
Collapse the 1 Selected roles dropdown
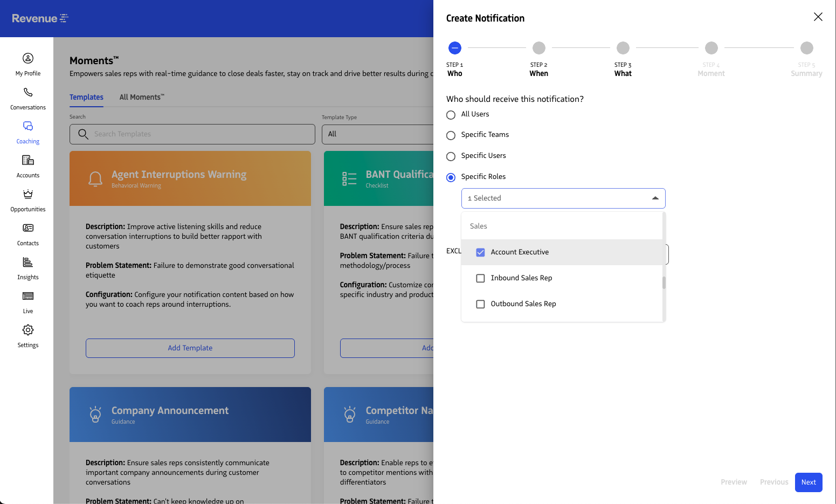655,198
